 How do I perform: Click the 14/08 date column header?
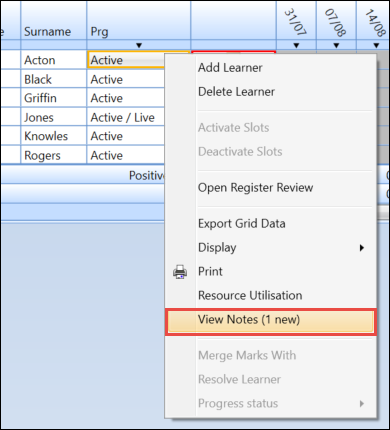click(x=373, y=21)
